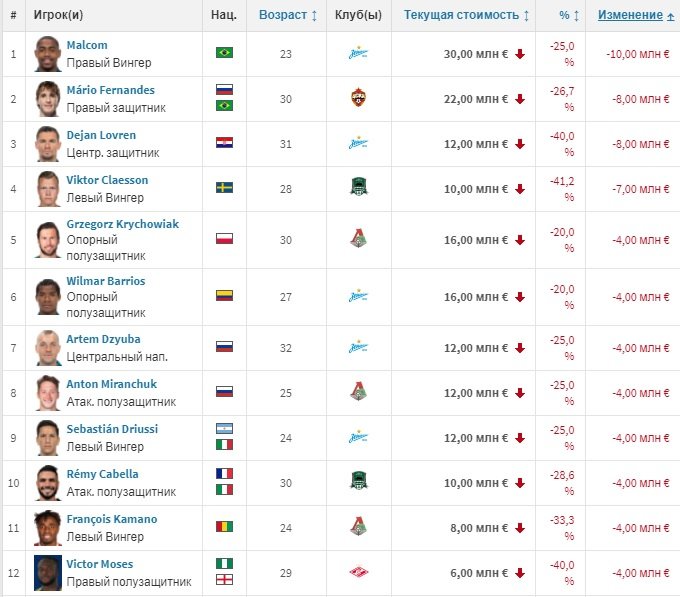The width and height of the screenshot is (680, 597).
Task: Sort by percentage change column header
Action: [568, 16]
